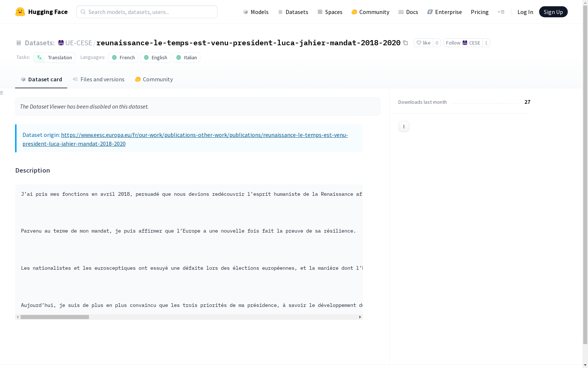Focus the search models, datasets, users field
The image size is (588, 368).
tap(147, 12)
